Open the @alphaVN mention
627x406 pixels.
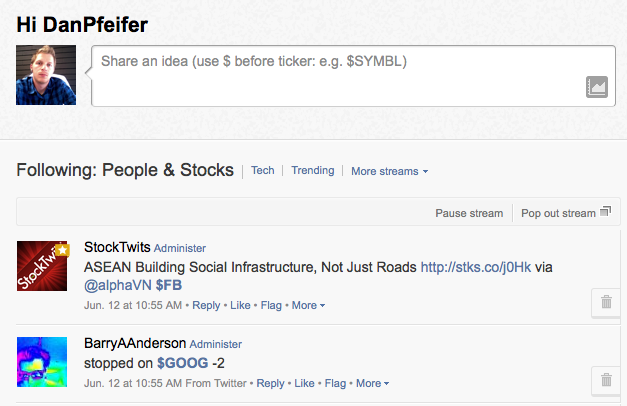pyautogui.click(x=118, y=285)
